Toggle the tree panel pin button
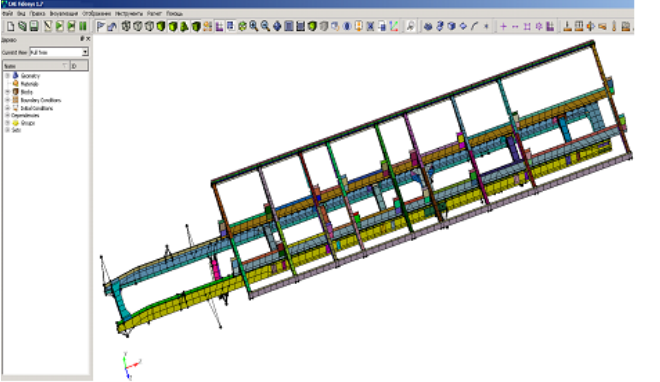This screenshot has height=382, width=660. pos(82,39)
